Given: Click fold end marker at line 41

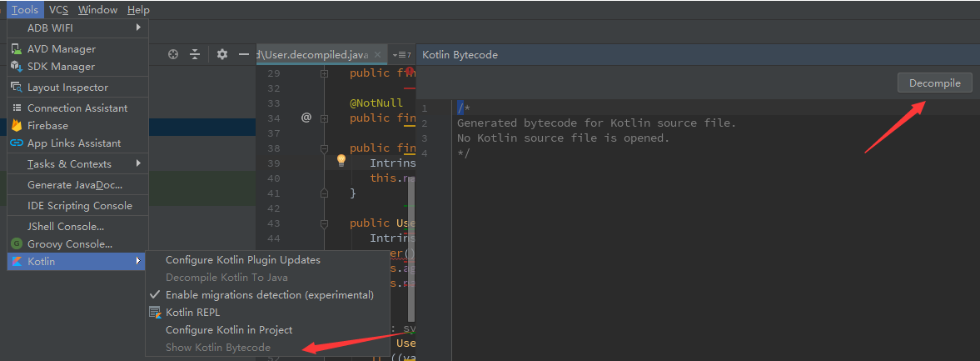Looking at the screenshot, I should (x=324, y=193).
